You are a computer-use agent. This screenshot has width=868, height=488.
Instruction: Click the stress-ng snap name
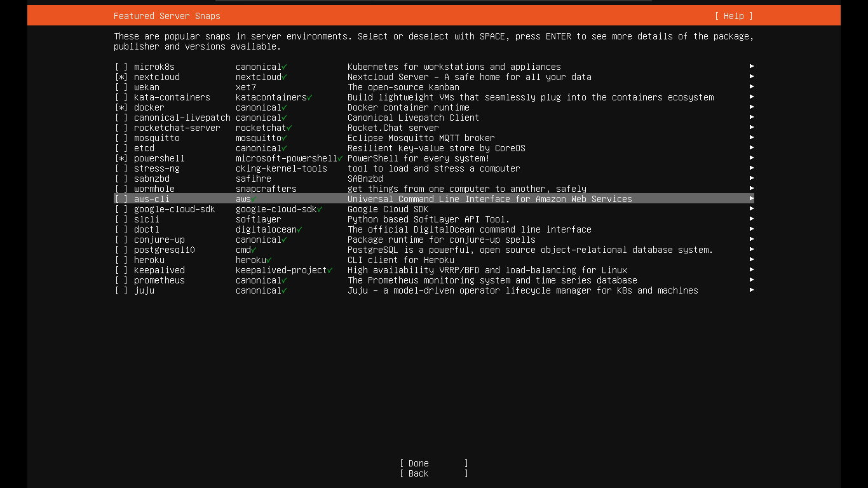[x=157, y=168]
